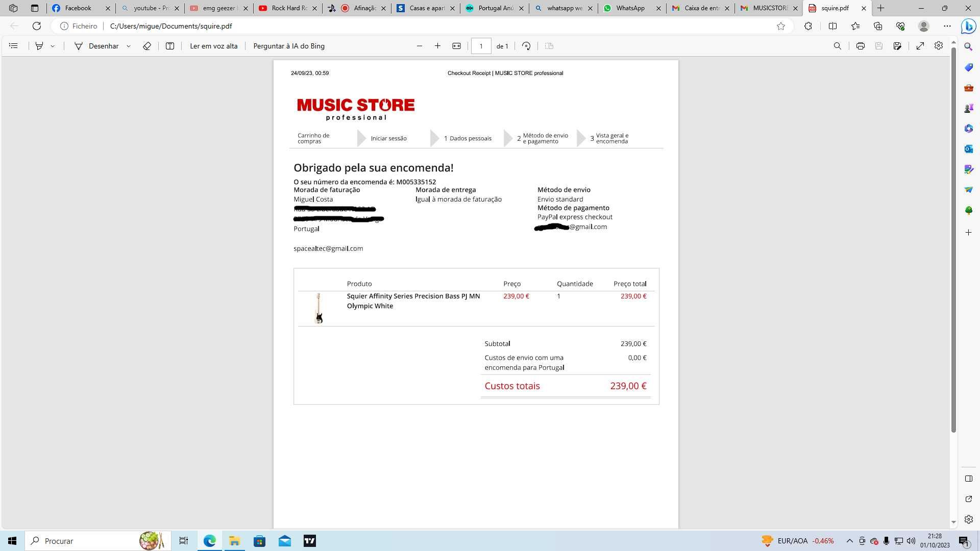Zoom in with the plus icon

(x=437, y=46)
